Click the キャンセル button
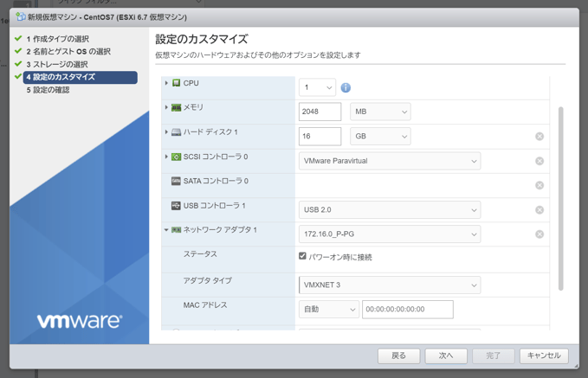588x378 pixels. 544,356
